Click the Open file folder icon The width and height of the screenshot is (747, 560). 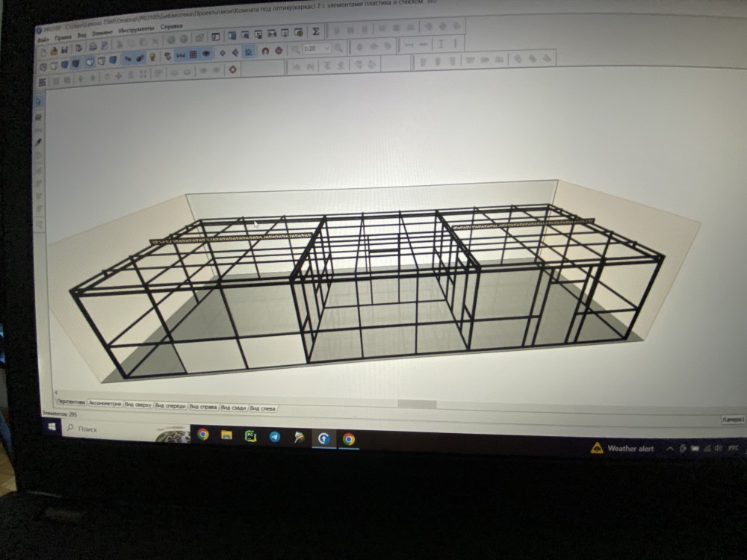[x=54, y=50]
